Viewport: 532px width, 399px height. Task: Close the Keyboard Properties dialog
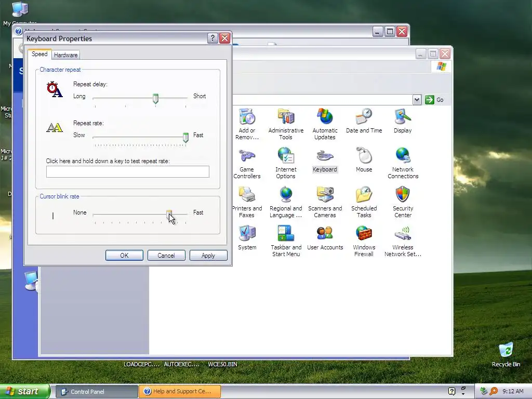(x=224, y=38)
